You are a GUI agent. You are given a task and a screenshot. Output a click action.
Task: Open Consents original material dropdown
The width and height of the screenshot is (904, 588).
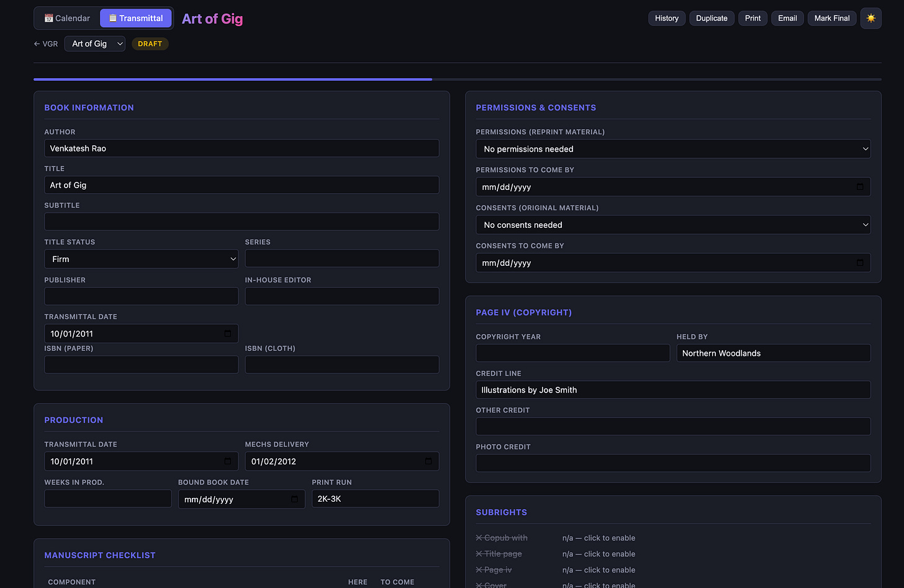point(673,225)
